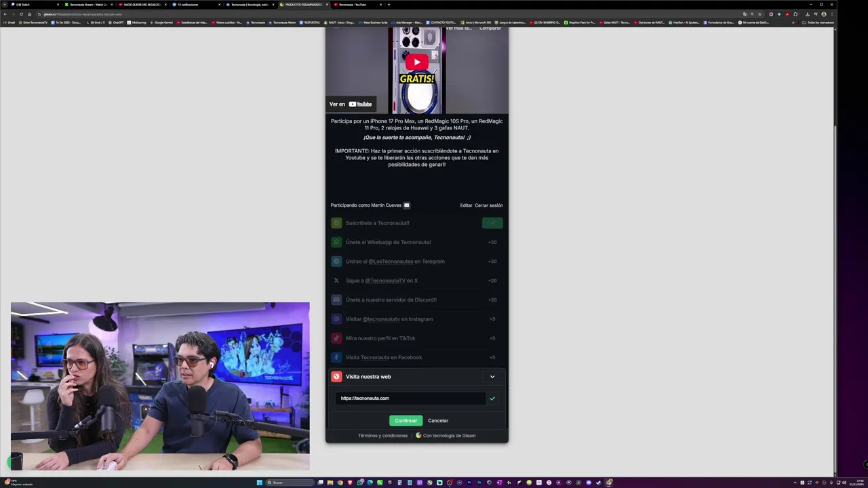Click the Discord icon in entry list
Image resolution: width=868 pixels, height=488 pixels.
point(336,300)
